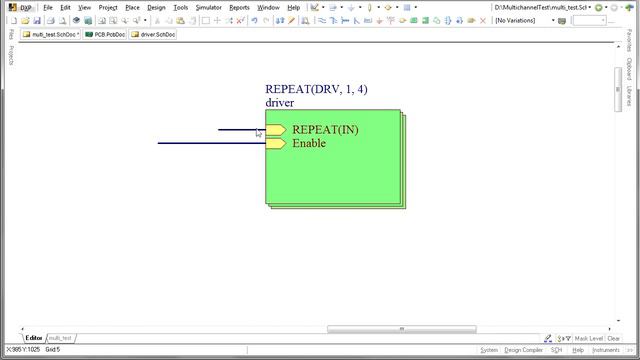Click the hierarchy Up/Down navigation icon

point(280,20)
